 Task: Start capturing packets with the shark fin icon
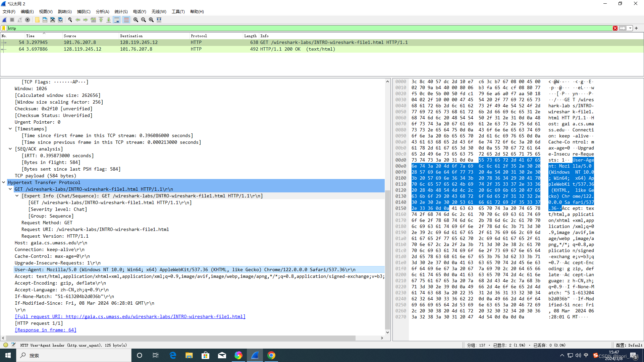[x=4, y=20]
